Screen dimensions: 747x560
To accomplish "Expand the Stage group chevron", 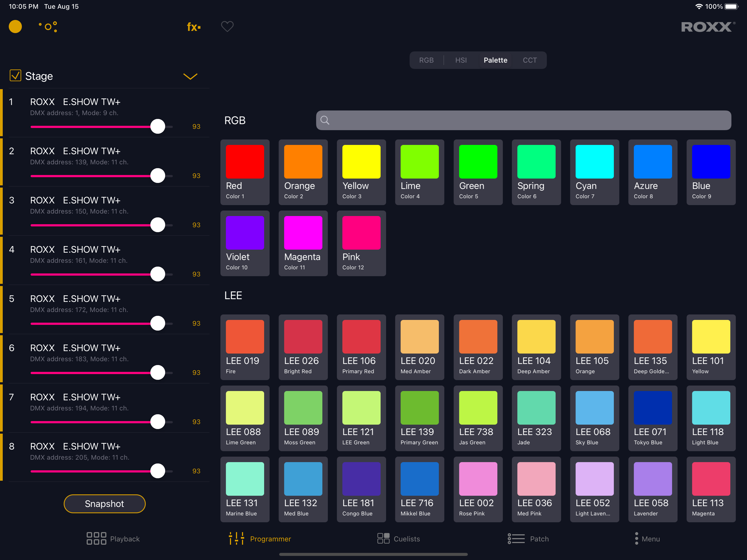I will tap(190, 76).
